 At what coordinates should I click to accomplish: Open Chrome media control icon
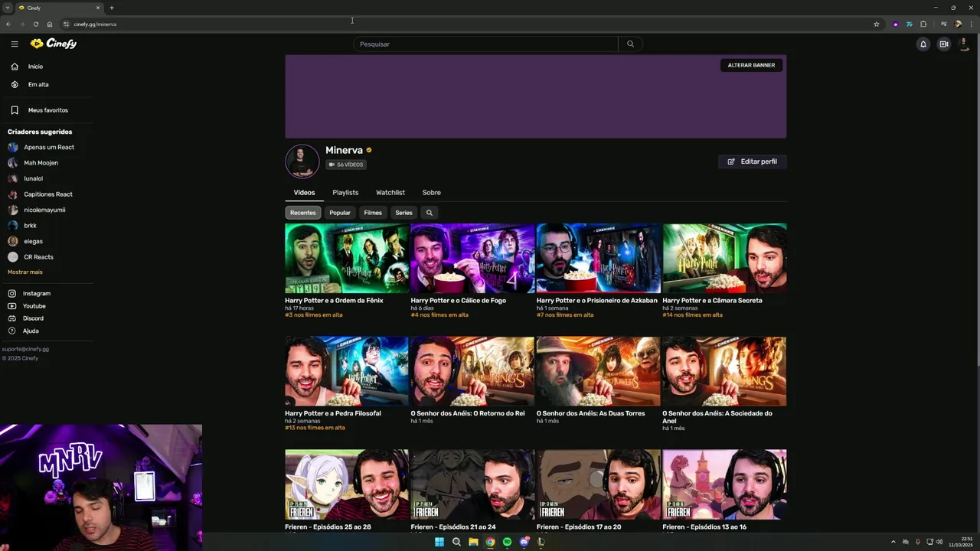coord(943,24)
